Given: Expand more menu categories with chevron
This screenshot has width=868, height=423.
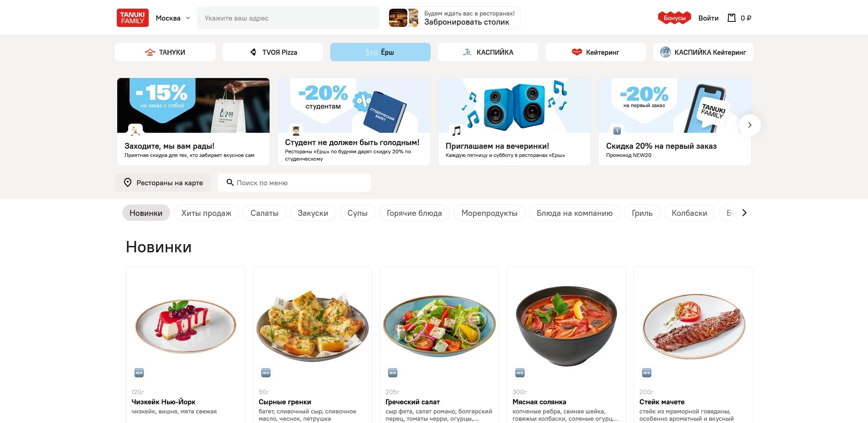Looking at the screenshot, I should click(744, 213).
